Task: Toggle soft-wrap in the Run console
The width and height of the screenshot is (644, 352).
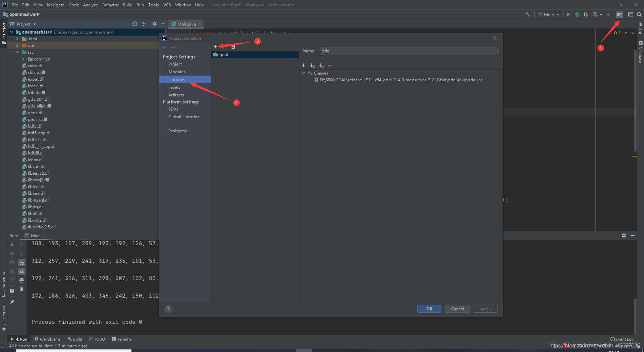Action: coord(22,263)
